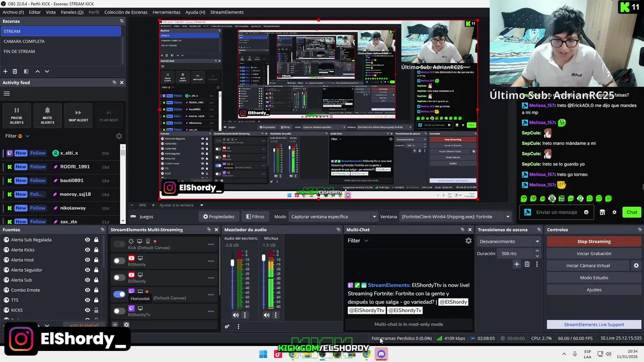Open Ventana window selection dropdown
Viewport: 644px width, 362px height.
(x=455, y=217)
